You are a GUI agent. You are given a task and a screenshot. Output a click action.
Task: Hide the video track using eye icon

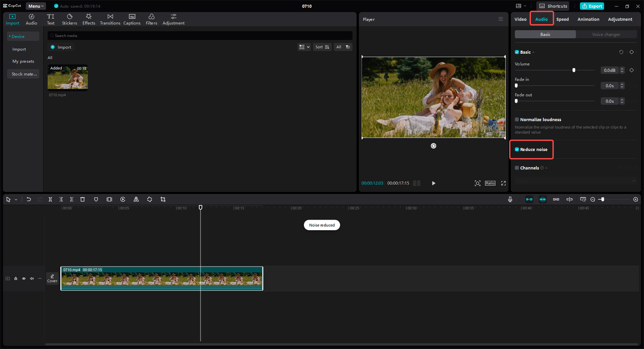click(x=24, y=278)
